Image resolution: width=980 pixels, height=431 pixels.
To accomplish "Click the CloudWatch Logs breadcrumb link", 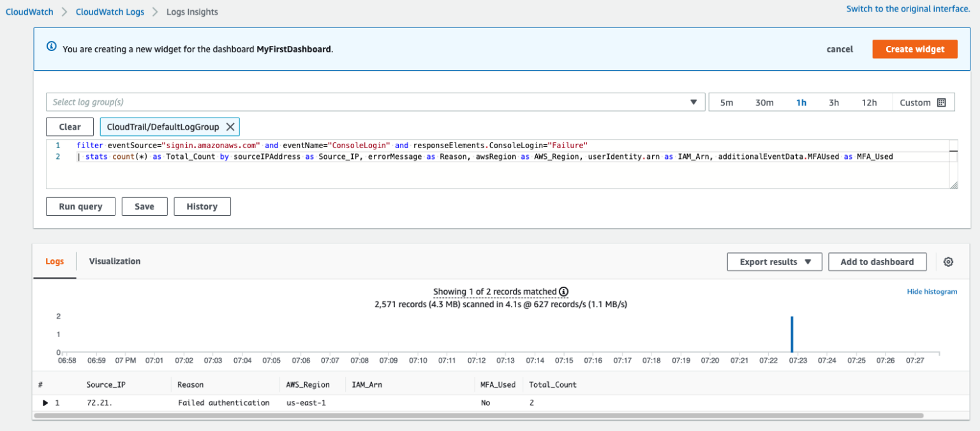I will [110, 11].
